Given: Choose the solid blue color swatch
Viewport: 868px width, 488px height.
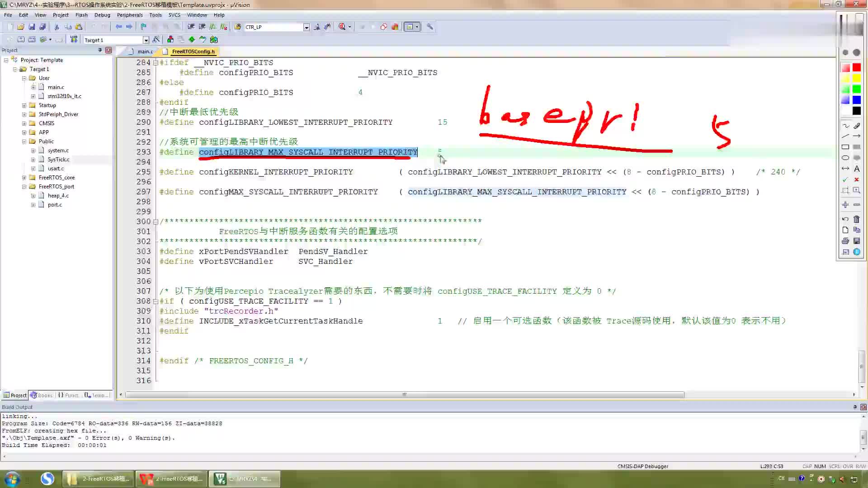Looking at the screenshot, I should point(857,100).
